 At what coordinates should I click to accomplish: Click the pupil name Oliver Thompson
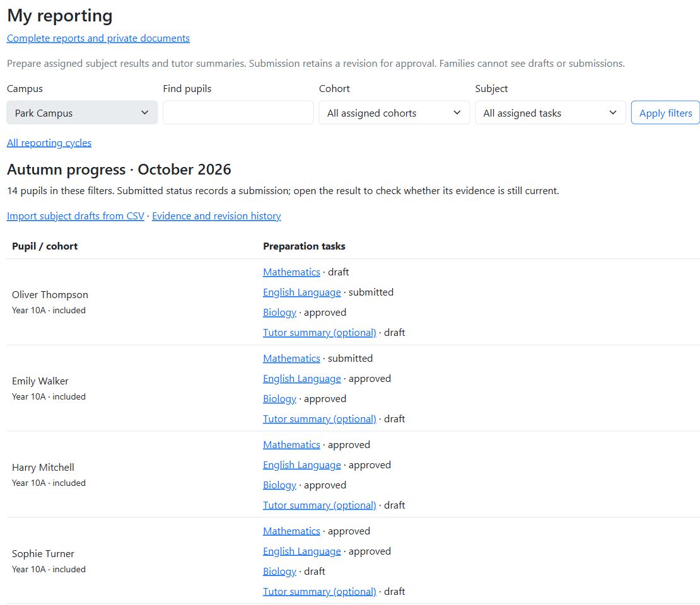click(x=50, y=294)
